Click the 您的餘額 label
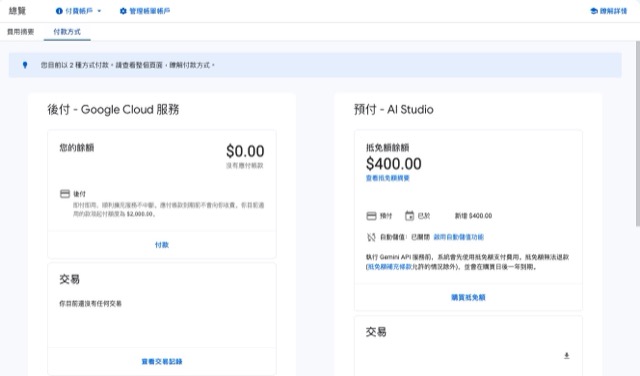The image size is (640, 376). (77, 147)
